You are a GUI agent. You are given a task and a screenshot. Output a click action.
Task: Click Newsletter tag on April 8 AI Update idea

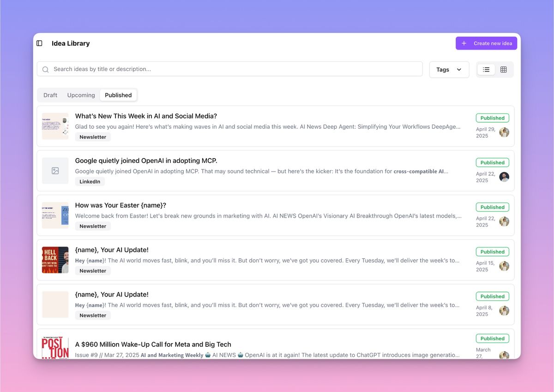pyautogui.click(x=93, y=315)
